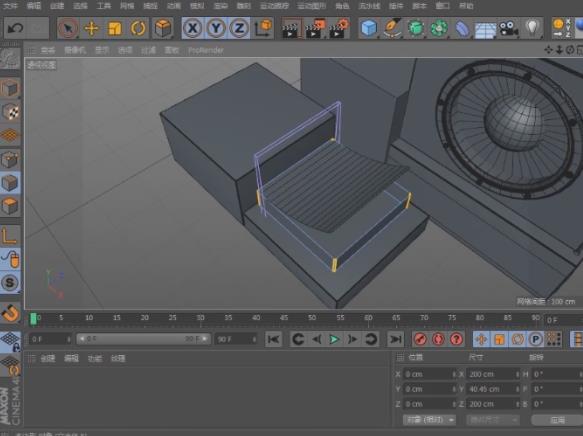The width and height of the screenshot is (583, 436).
Task: Toggle viewport Solo S button
Action: pos(10,282)
